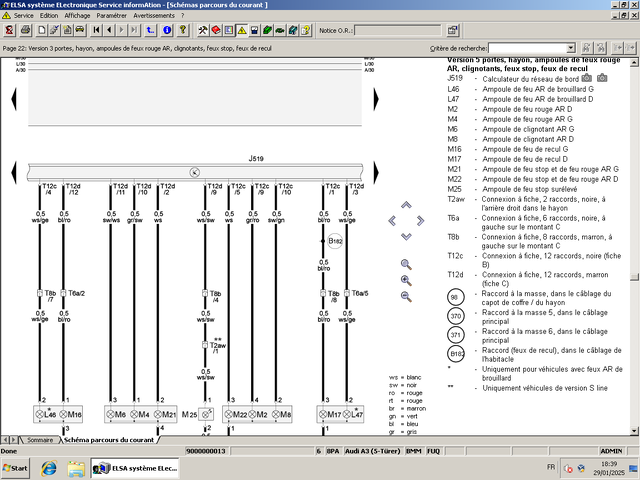
Task: Click the yellow question mark help icon
Action: click(x=183, y=30)
